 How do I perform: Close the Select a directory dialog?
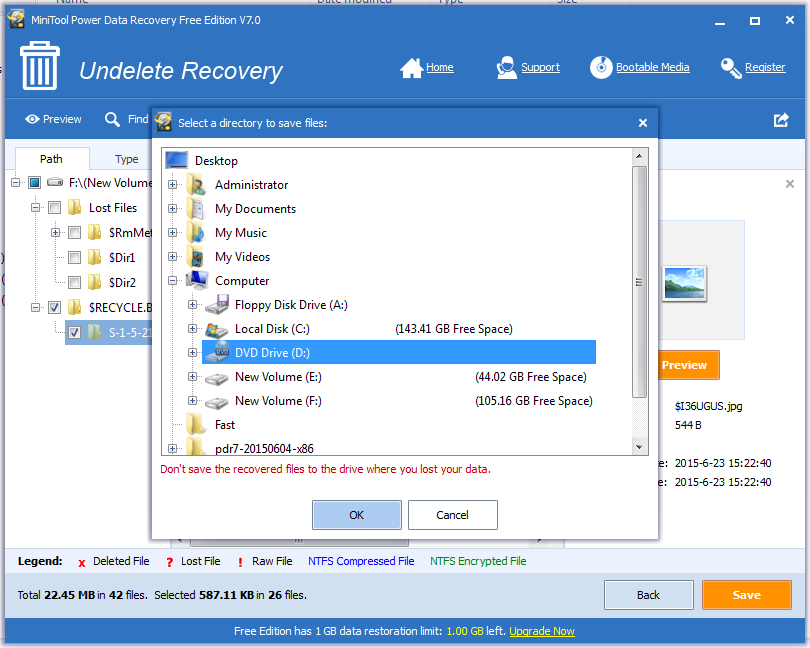[643, 123]
